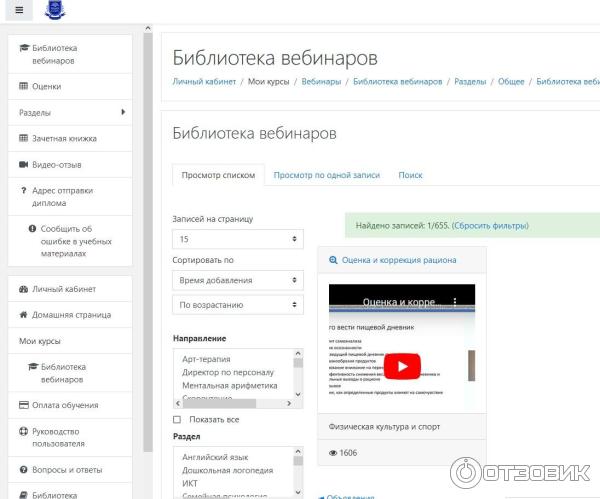
Task: Switch to Просмотр списком tab
Action: click(218, 175)
